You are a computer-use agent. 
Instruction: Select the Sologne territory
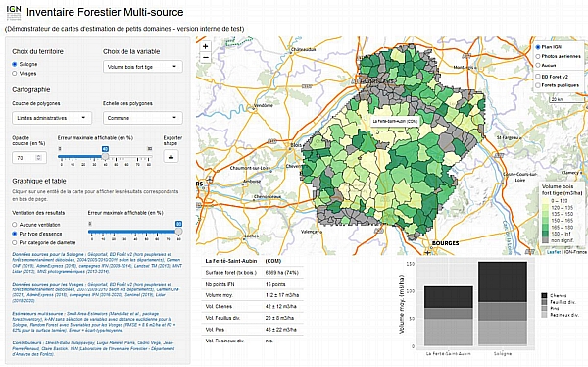coord(15,64)
